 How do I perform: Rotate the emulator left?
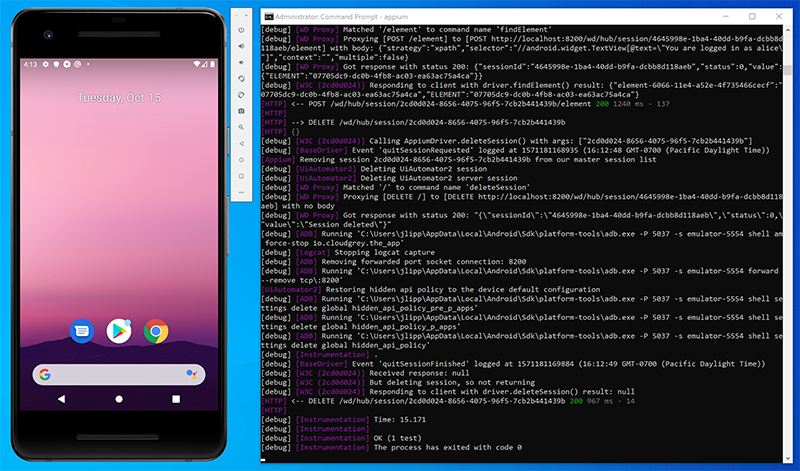point(241,79)
